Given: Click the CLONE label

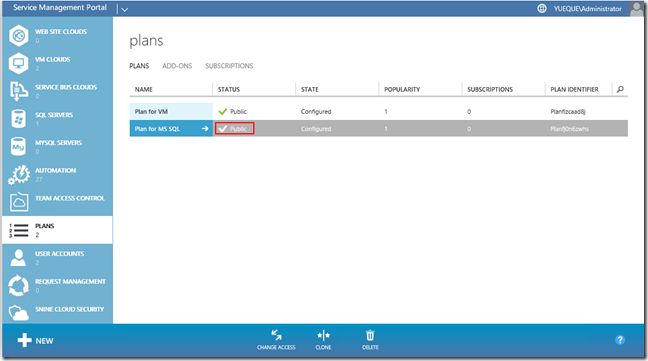Looking at the screenshot, I should click(323, 347).
